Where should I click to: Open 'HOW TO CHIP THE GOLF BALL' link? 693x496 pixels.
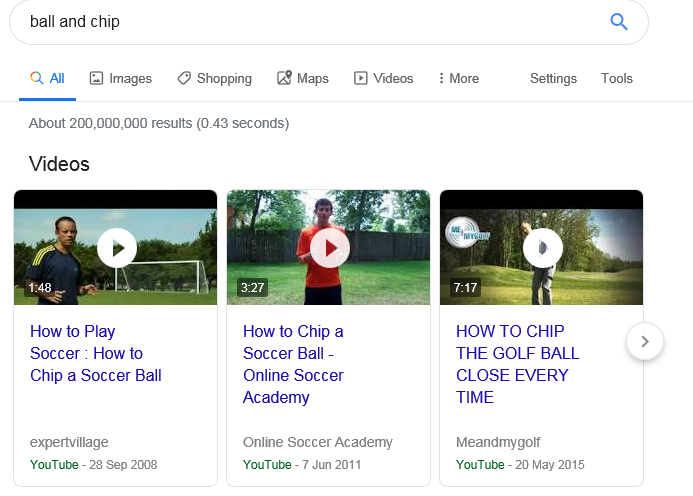[518, 364]
